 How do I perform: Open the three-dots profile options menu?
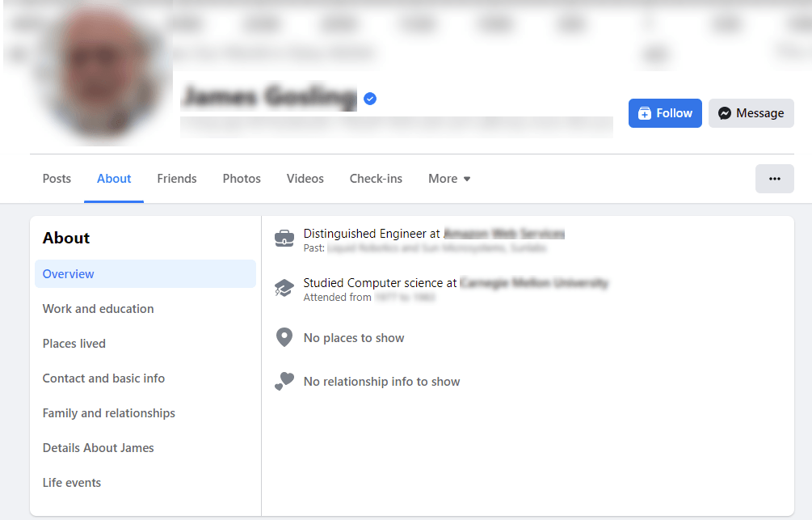pyautogui.click(x=775, y=179)
